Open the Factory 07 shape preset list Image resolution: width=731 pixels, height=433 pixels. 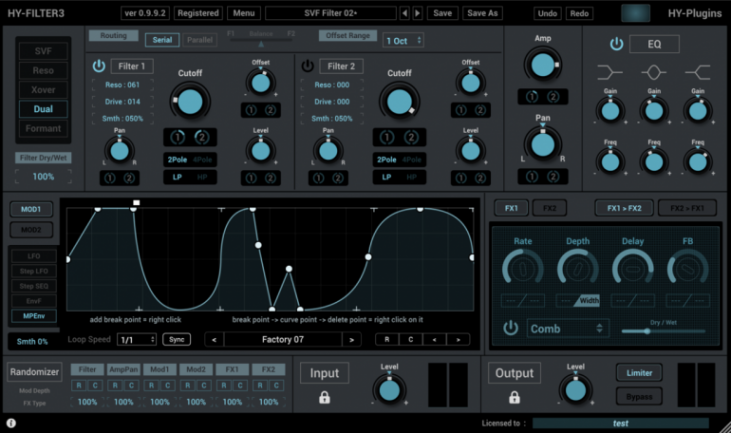(283, 340)
